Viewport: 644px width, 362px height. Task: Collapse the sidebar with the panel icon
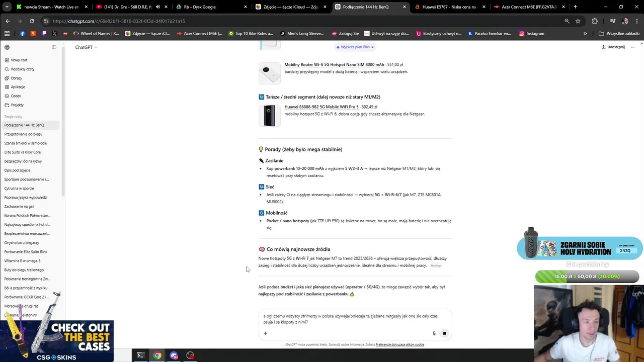pyautogui.click(x=54, y=47)
